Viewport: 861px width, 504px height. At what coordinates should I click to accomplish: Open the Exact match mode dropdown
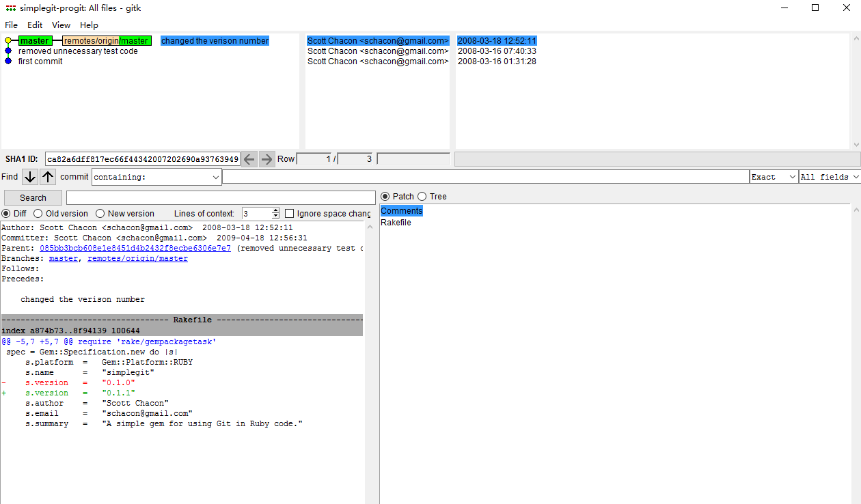point(774,177)
